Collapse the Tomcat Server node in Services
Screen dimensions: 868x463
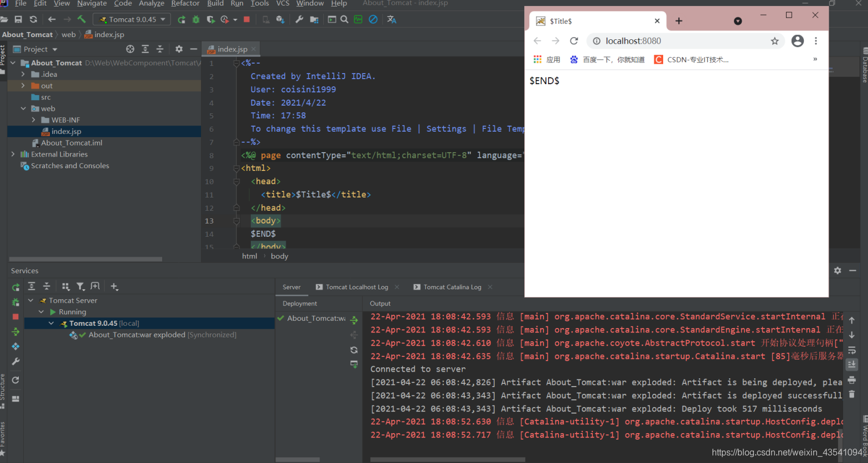tap(31, 300)
